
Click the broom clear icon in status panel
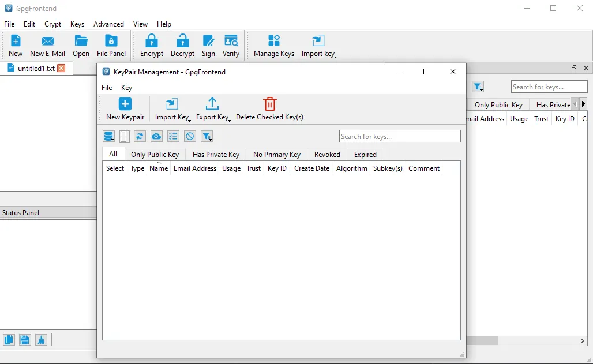41,340
